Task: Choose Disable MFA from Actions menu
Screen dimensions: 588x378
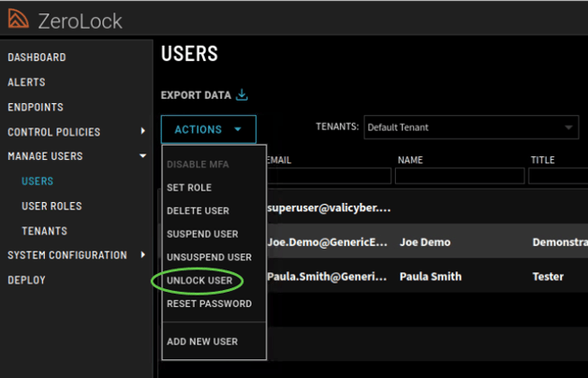Action: [197, 164]
